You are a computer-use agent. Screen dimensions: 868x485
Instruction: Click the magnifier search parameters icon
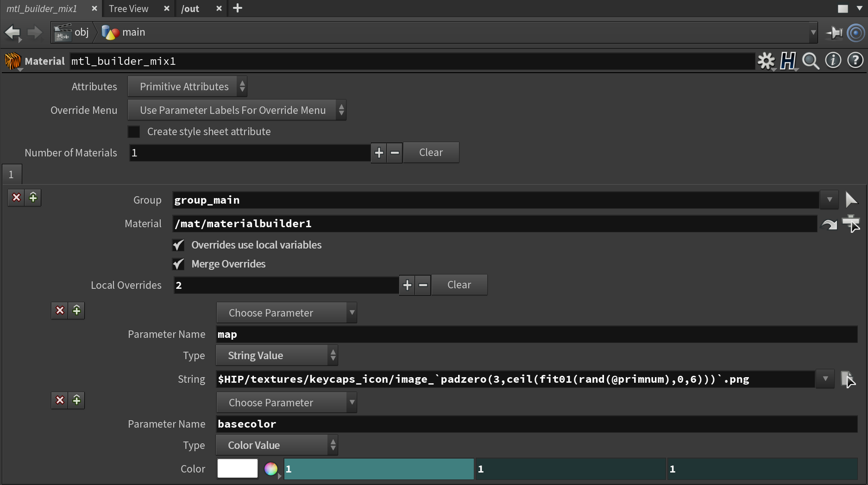pos(811,61)
